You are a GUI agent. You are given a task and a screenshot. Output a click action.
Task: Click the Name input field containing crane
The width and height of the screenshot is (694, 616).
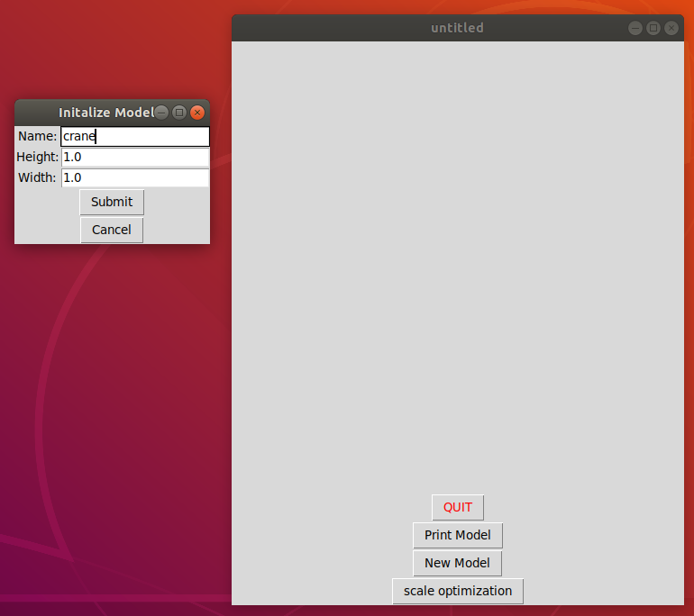[135, 136]
